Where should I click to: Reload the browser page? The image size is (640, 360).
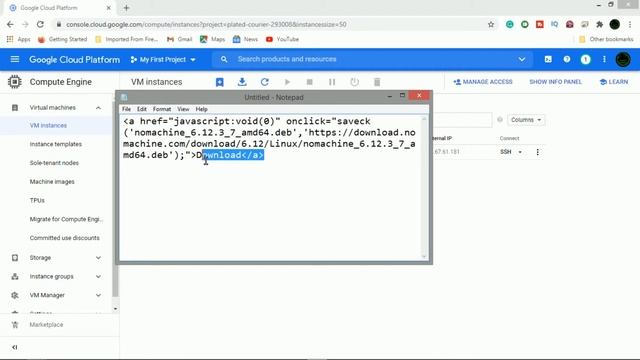[x=40, y=24]
